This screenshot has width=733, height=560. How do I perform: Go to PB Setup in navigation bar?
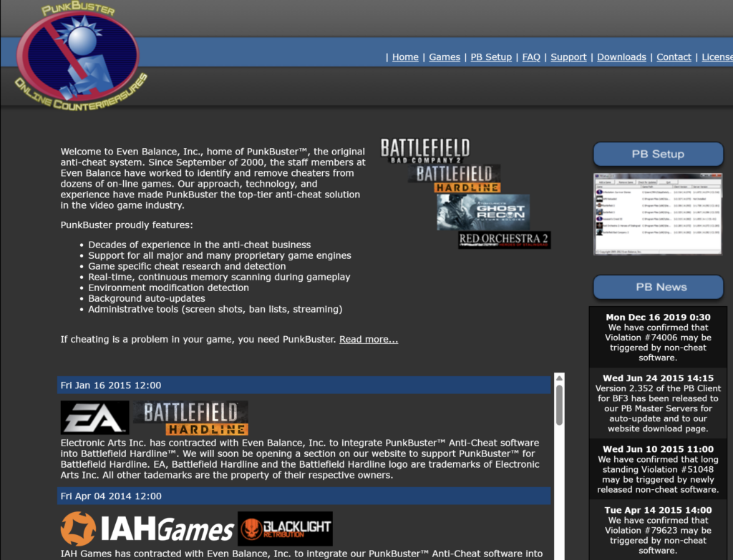tap(491, 57)
